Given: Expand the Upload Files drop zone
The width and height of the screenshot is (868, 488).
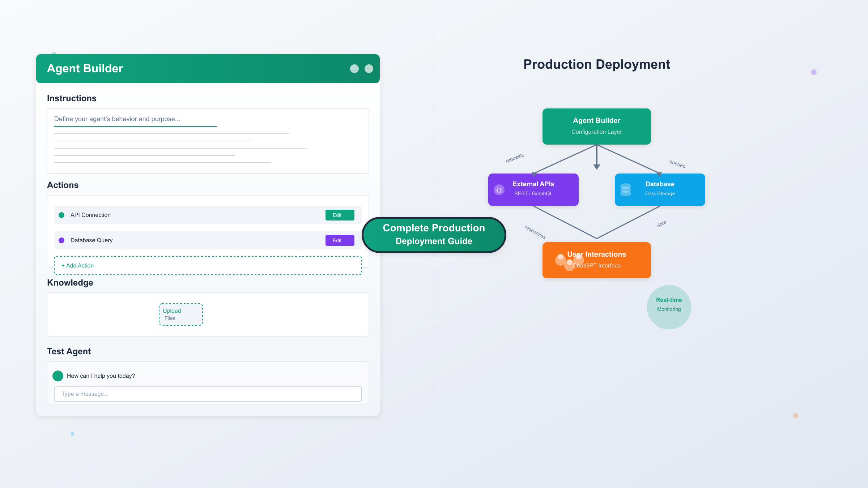Looking at the screenshot, I should click(x=180, y=314).
